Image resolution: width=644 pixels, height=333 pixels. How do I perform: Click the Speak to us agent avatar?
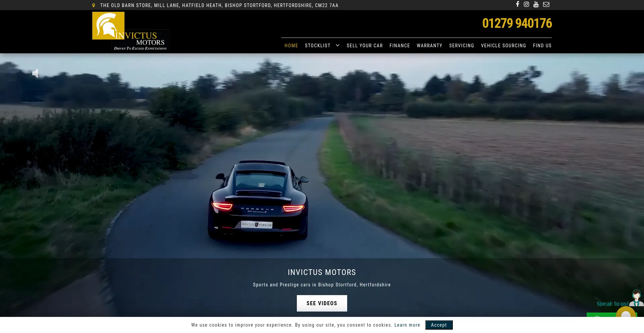636,297
